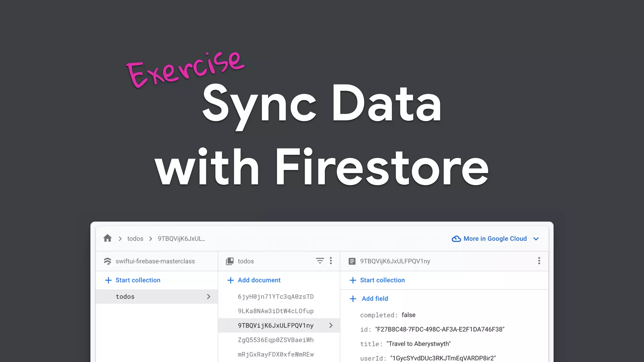The width and height of the screenshot is (644, 362).
Task: Go to Firestore root via home icon
Action: (108, 238)
